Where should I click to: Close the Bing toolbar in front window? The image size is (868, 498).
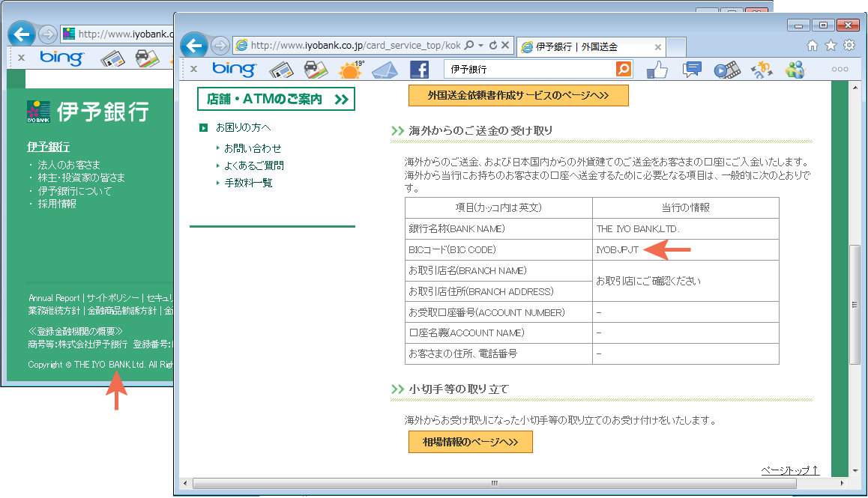193,69
